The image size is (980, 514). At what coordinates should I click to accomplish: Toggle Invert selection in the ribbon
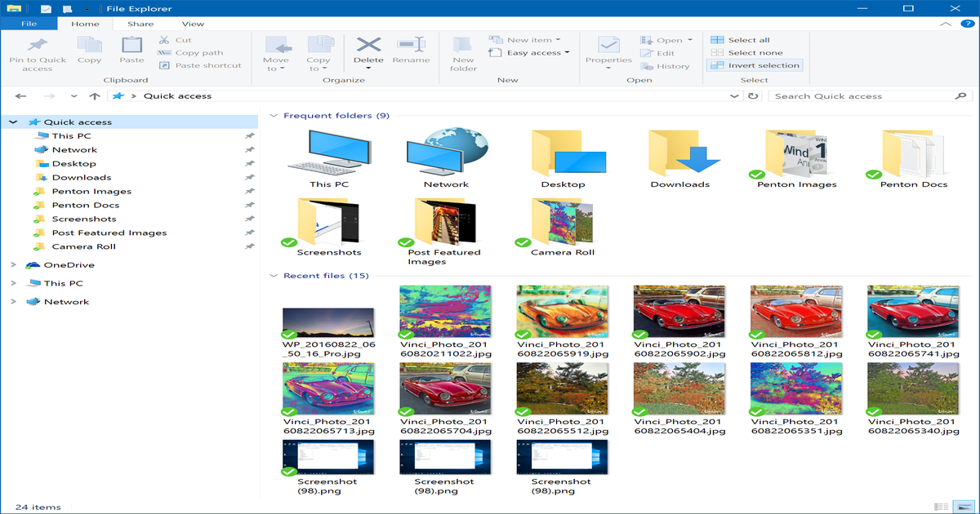[x=754, y=64]
